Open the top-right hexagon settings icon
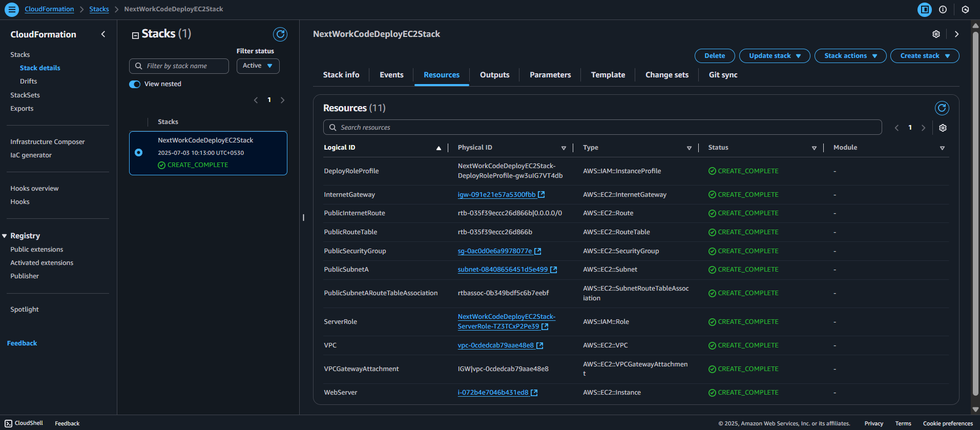980x430 pixels. click(x=965, y=9)
